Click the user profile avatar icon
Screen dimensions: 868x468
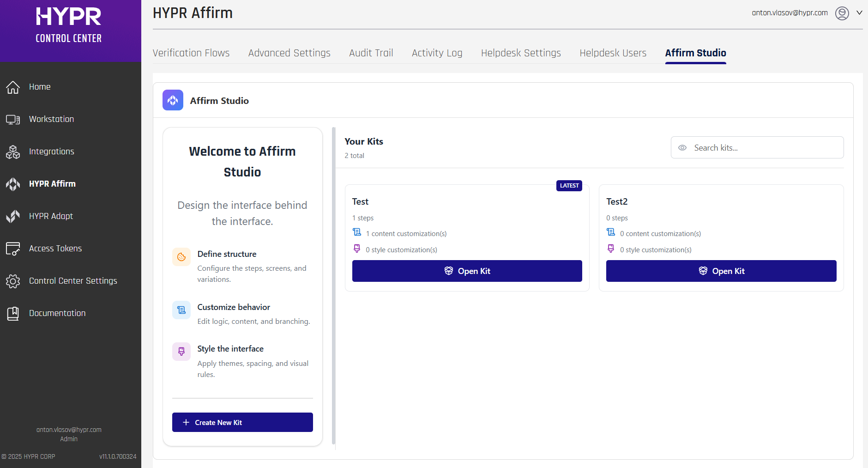[x=842, y=13]
